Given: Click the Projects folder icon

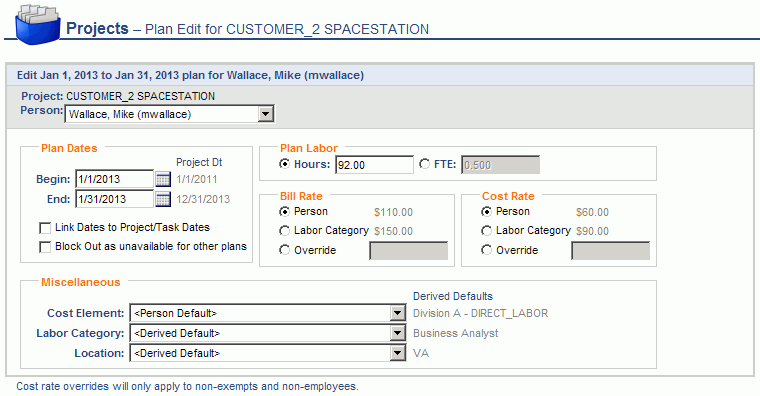Looking at the screenshot, I should 37,24.
